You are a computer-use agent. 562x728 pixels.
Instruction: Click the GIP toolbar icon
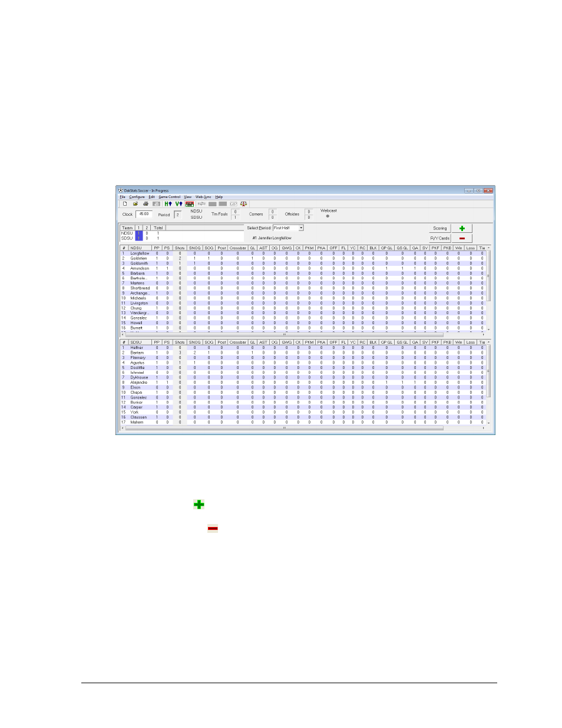pos(233,204)
